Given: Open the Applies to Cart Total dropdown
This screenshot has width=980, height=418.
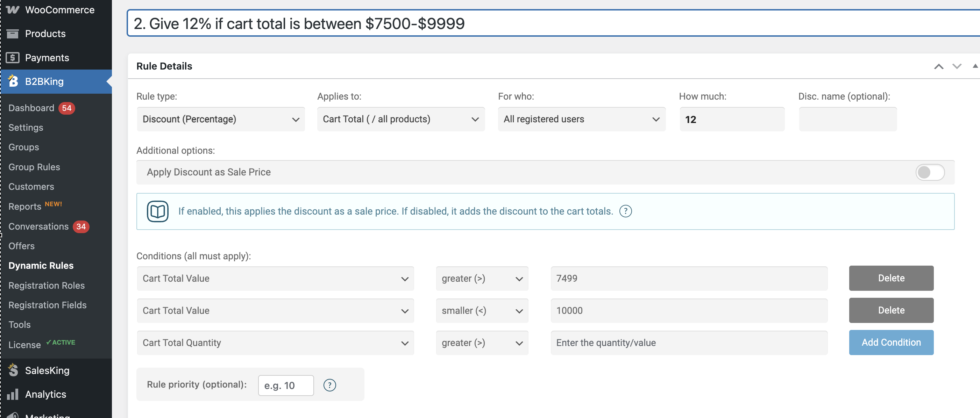Looking at the screenshot, I should (x=401, y=119).
